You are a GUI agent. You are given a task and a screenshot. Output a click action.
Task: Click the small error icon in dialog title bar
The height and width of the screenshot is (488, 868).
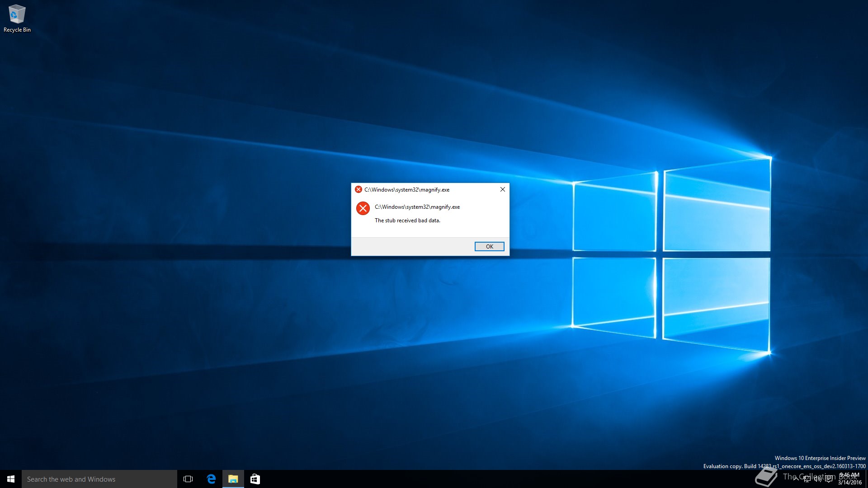pos(359,189)
